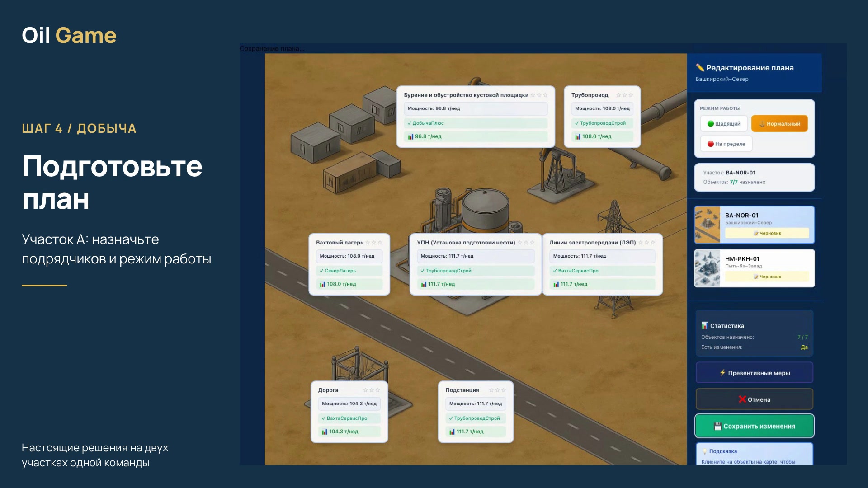Click the Объектов: 7/7 назначено text
The width and height of the screenshot is (868, 488).
pyautogui.click(x=734, y=182)
